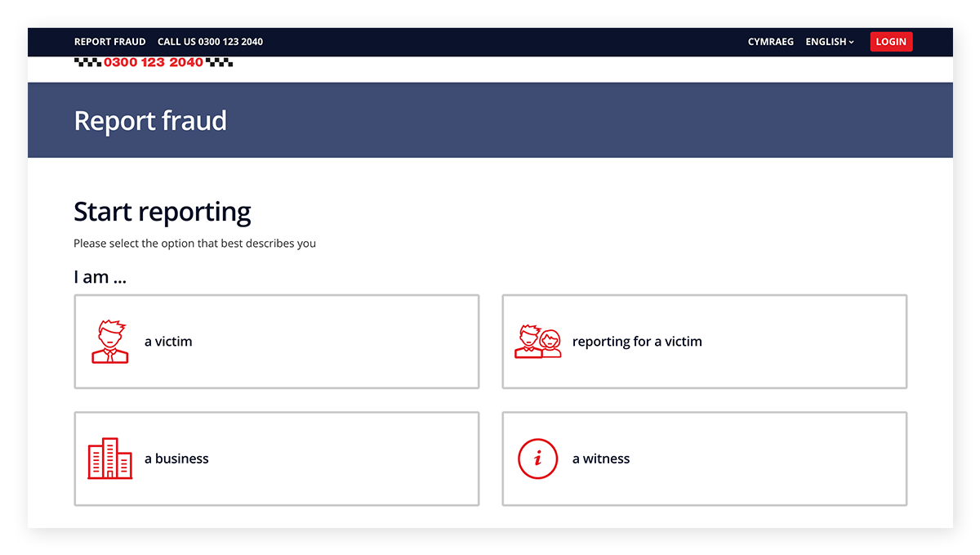Click the 'Start reporting' heading
This screenshot has height=555, width=980.
click(x=163, y=212)
